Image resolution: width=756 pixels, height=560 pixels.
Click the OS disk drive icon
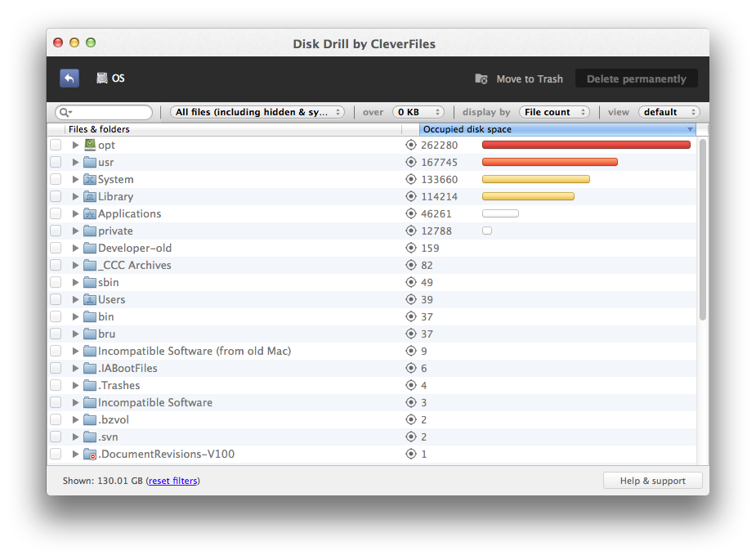tap(101, 78)
